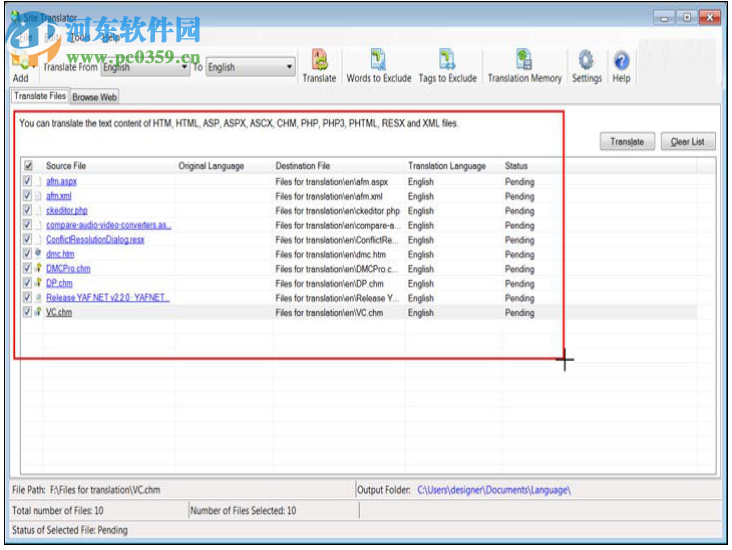
Task: Open the Tags to Exclude tool
Action: 447,66
